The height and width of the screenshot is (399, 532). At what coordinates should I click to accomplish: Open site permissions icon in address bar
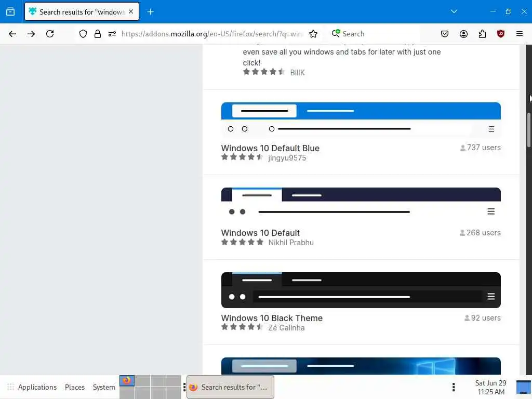(x=112, y=34)
